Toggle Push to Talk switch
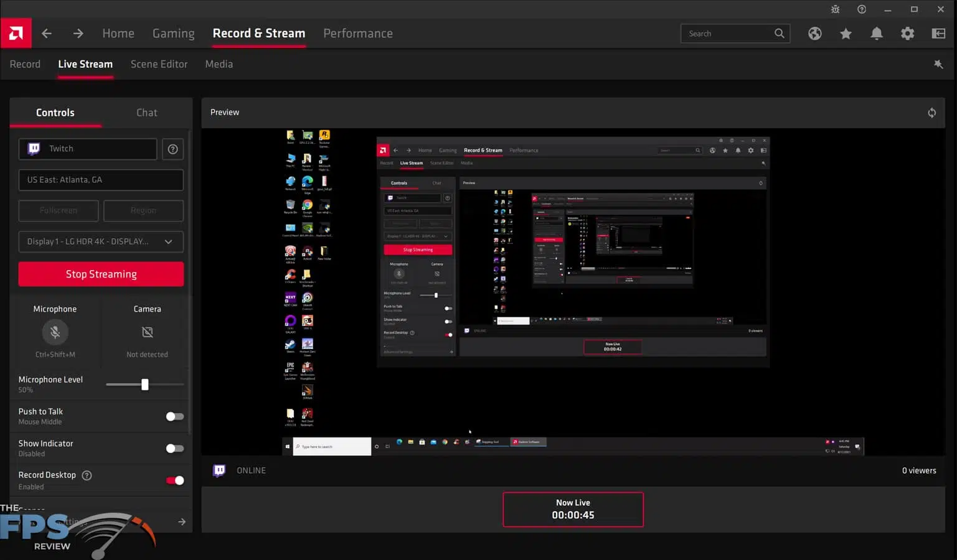Viewport: 957px width, 560px height. pos(175,416)
